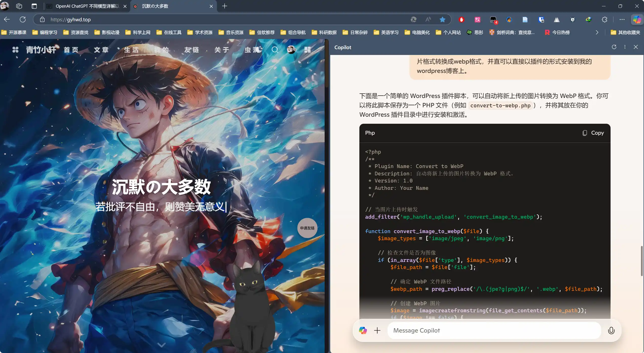This screenshot has height=353, width=644.
Task: Click the Copilot panel vertical scrollbar
Action: pyautogui.click(x=641, y=261)
